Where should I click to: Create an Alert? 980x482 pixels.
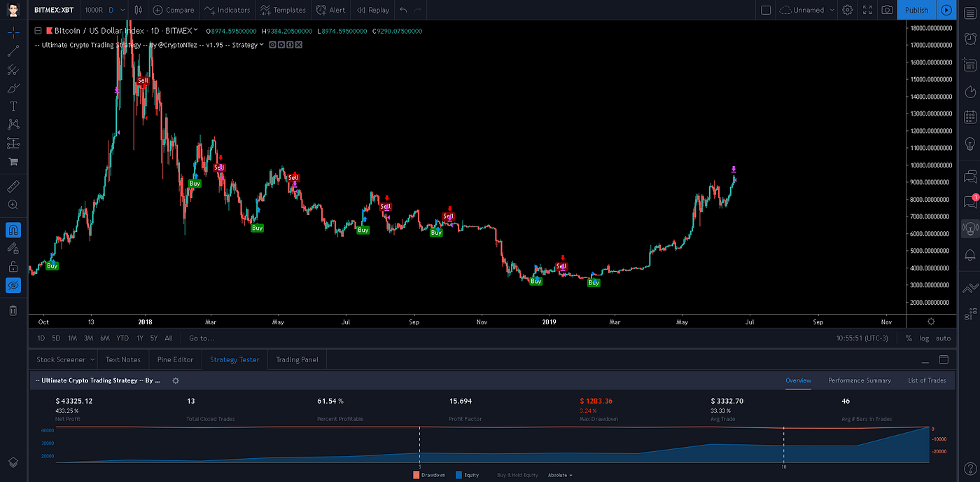pos(330,10)
